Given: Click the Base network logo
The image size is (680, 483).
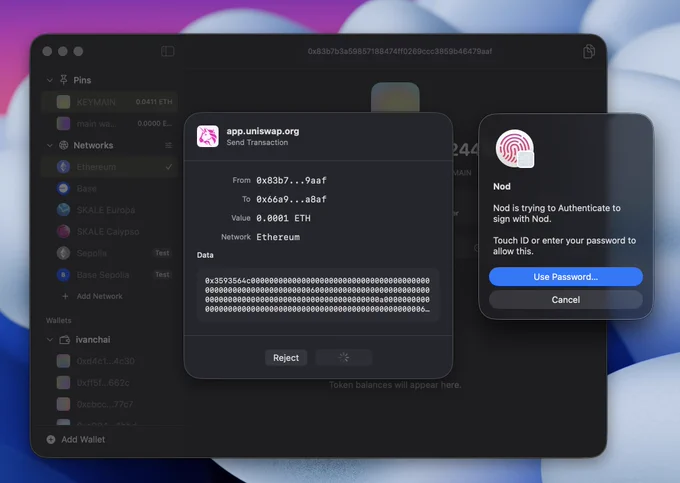Looking at the screenshot, I should click(63, 189).
